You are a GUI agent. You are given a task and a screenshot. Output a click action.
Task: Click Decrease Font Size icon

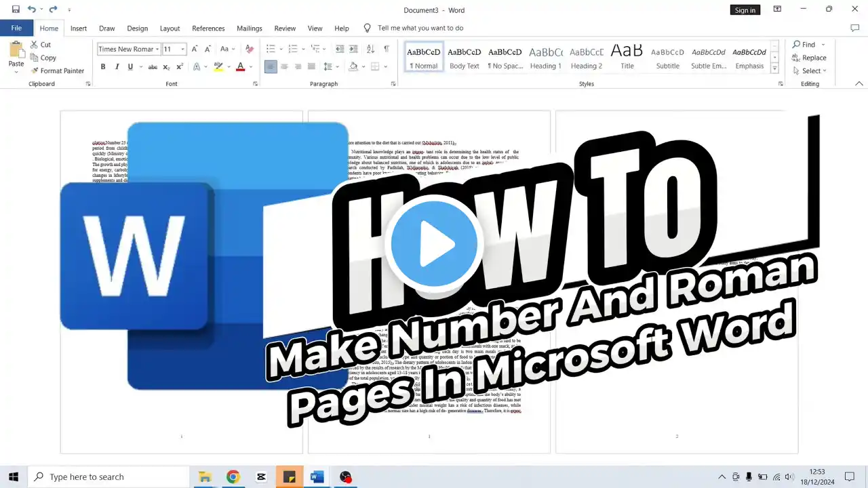tap(208, 49)
